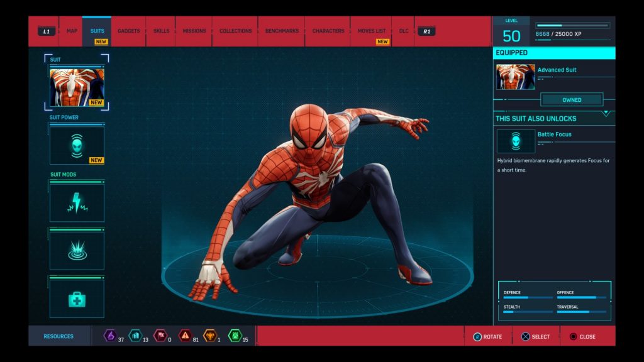Viewport: 644px width, 362px height.
Task: Click the circle button icon beside Close
Action: 574,337
